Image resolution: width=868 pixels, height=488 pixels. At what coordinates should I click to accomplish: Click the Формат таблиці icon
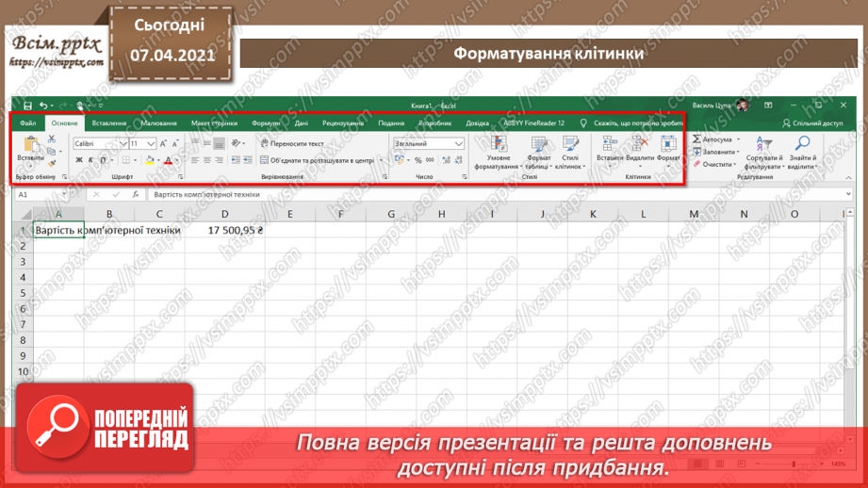click(538, 144)
